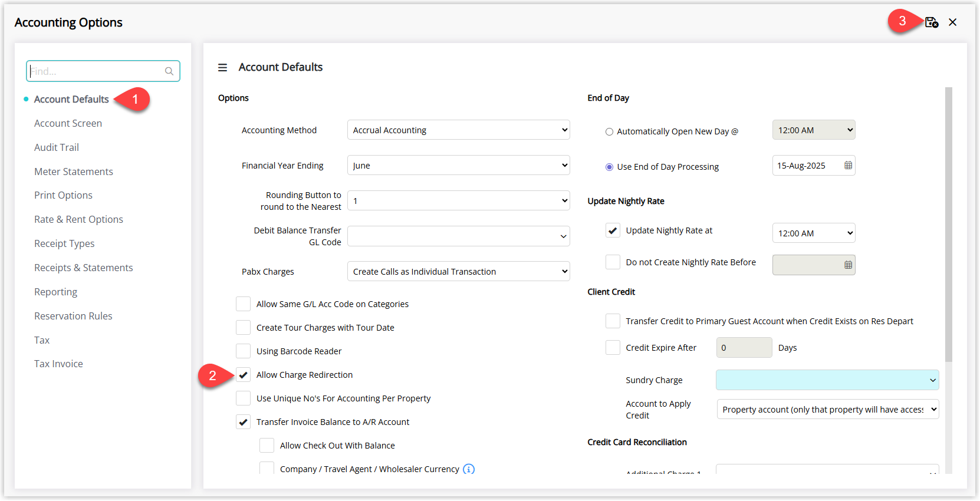This screenshot has height=501, width=980.
Task: Open Accounting Method dropdown
Action: click(459, 130)
